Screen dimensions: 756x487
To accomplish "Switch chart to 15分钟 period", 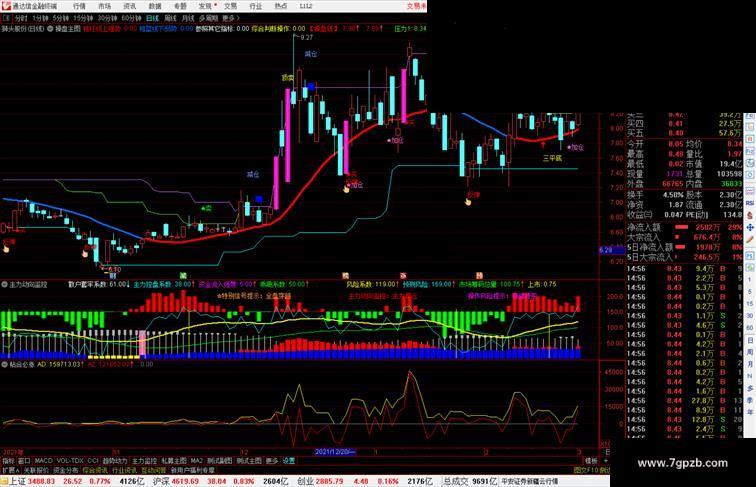I will (83, 18).
